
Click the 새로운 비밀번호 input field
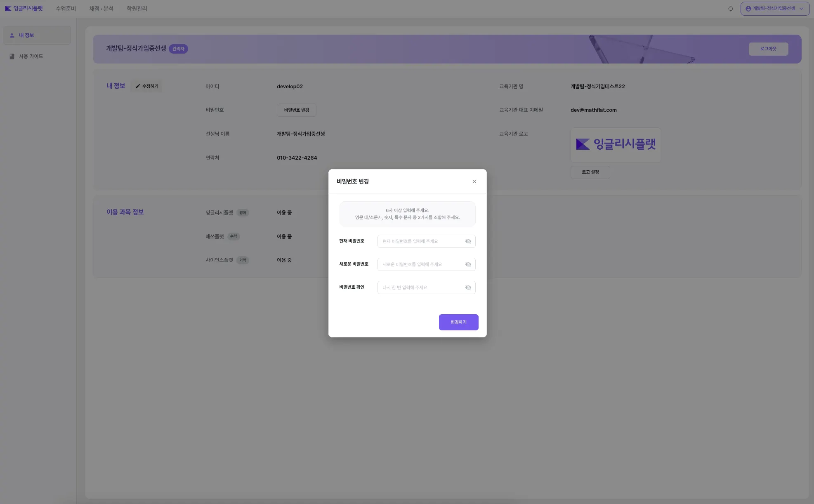point(420,265)
